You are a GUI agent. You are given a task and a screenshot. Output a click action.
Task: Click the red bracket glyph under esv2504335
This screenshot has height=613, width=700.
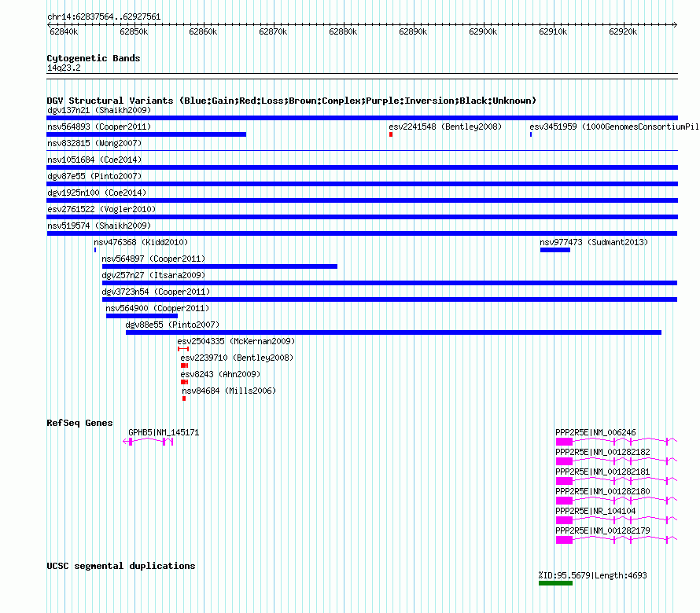click(x=183, y=349)
